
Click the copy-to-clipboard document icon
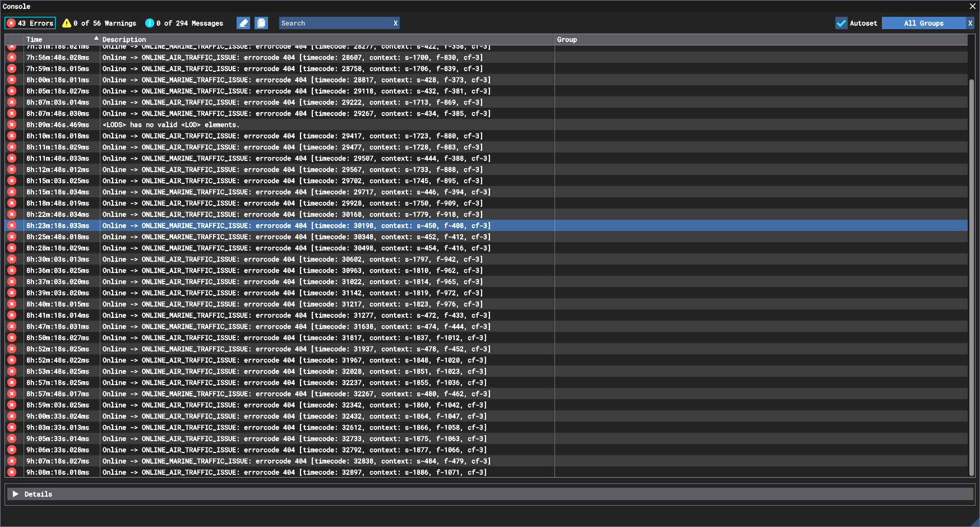point(261,23)
